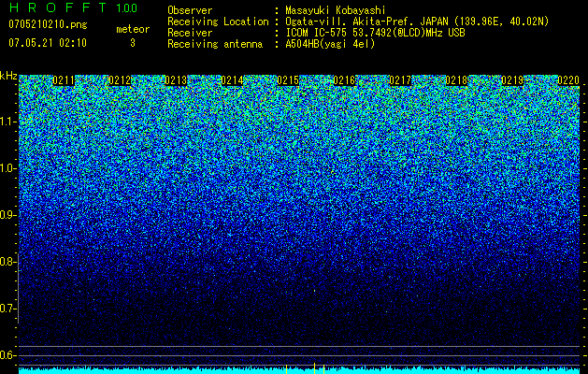This screenshot has width=588, height=374.
Task: Click the 1.0 frequency axis label
Action: [x=7, y=168]
